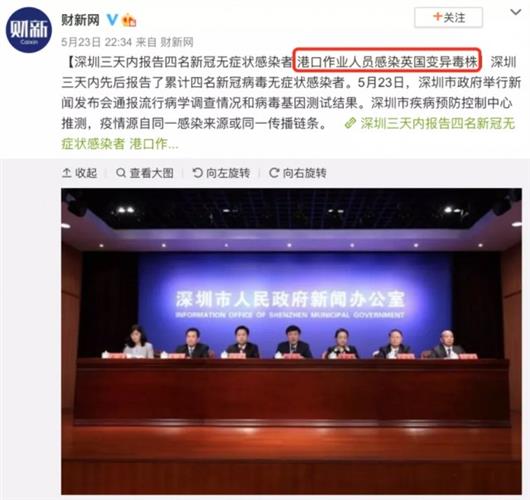Click the magnifier icon beside 查看大图
The image size is (530, 500).
coord(121,173)
